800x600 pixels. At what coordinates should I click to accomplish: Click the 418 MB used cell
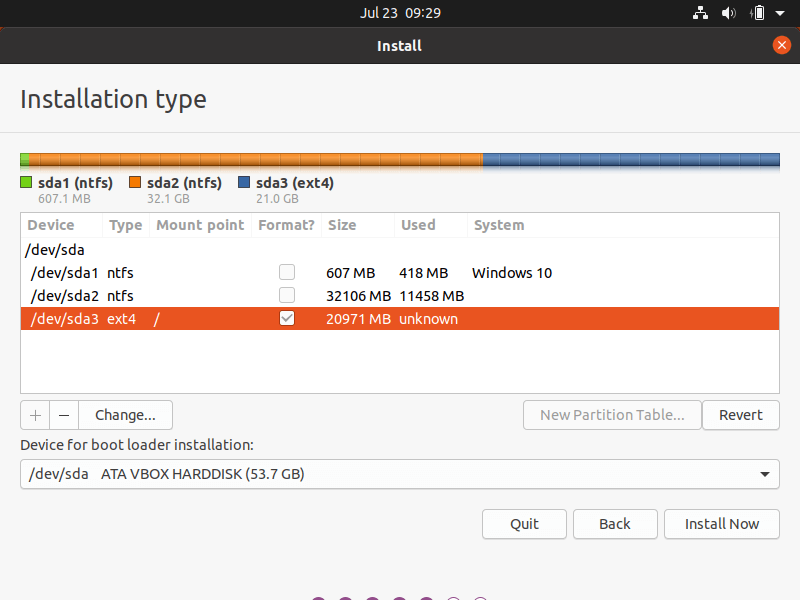click(x=423, y=273)
